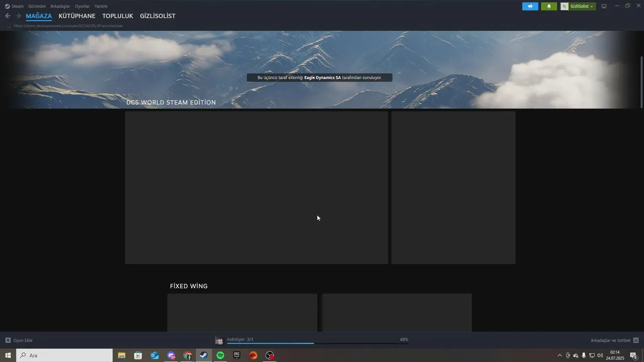The image size is (644, 362).
Task: Open Outlook from the taskbar
Action: click(x=154, y=355)
